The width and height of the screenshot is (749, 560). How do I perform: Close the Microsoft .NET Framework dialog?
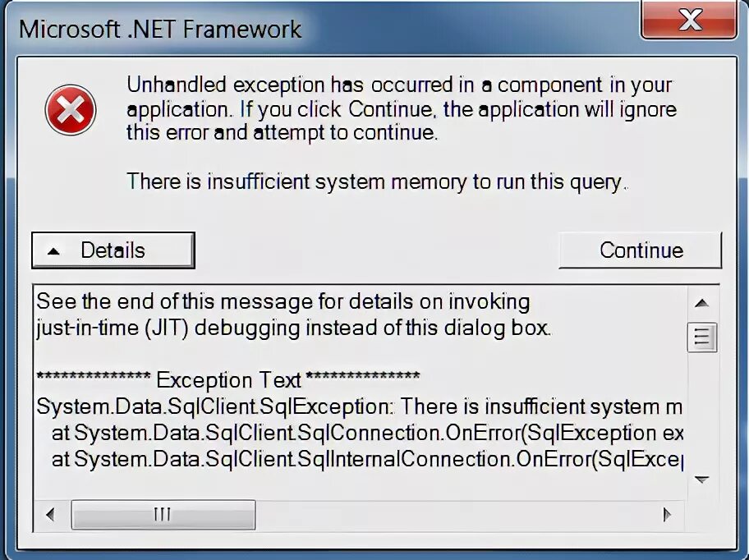pyautogui.click(x=689, y=20)
